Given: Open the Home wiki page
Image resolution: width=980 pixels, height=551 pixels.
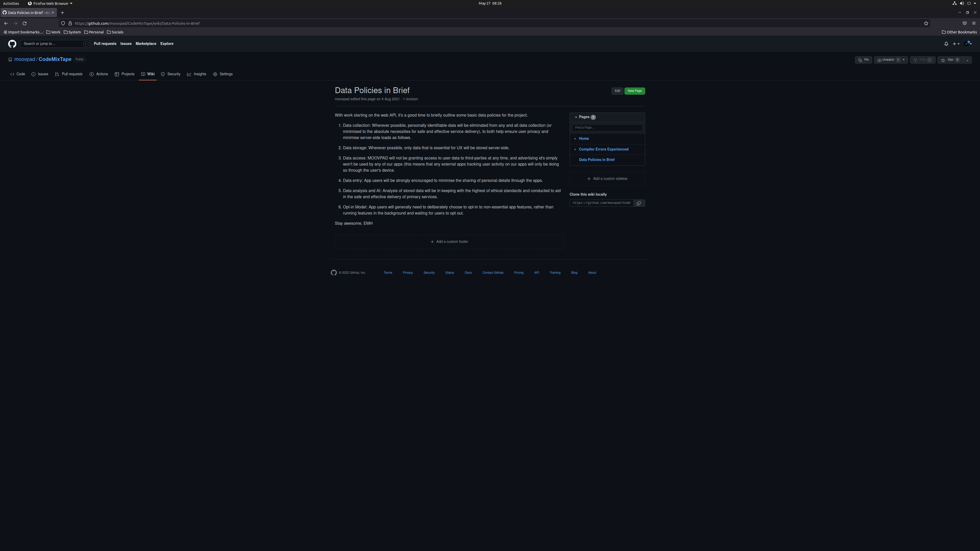Looking at the screenshot, I should point(584,139).
